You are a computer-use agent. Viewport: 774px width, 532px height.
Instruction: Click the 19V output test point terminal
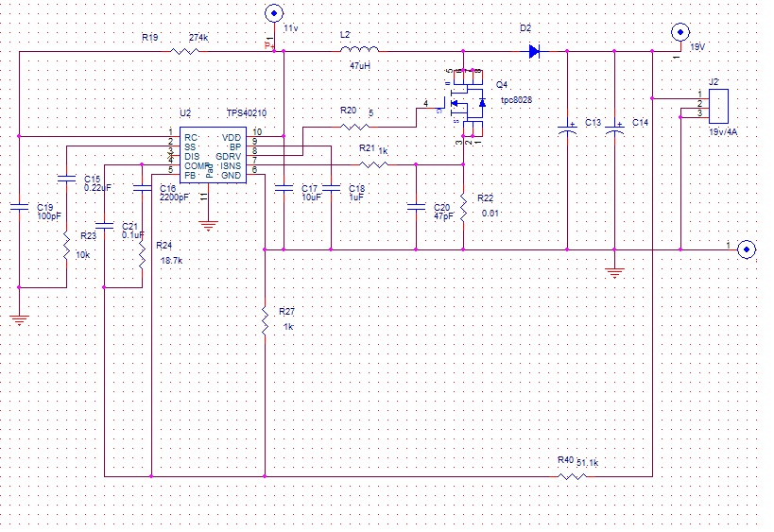pos(680,32)
